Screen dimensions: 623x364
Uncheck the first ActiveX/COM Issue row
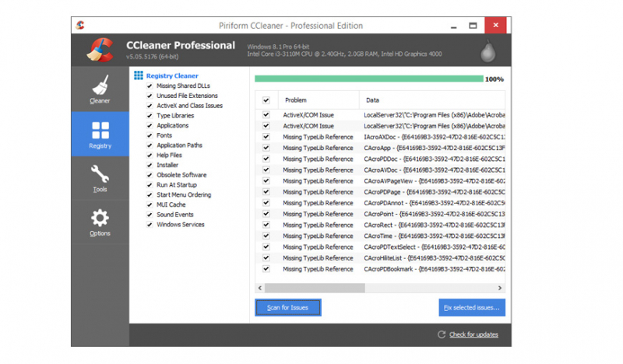click(266, 114)
